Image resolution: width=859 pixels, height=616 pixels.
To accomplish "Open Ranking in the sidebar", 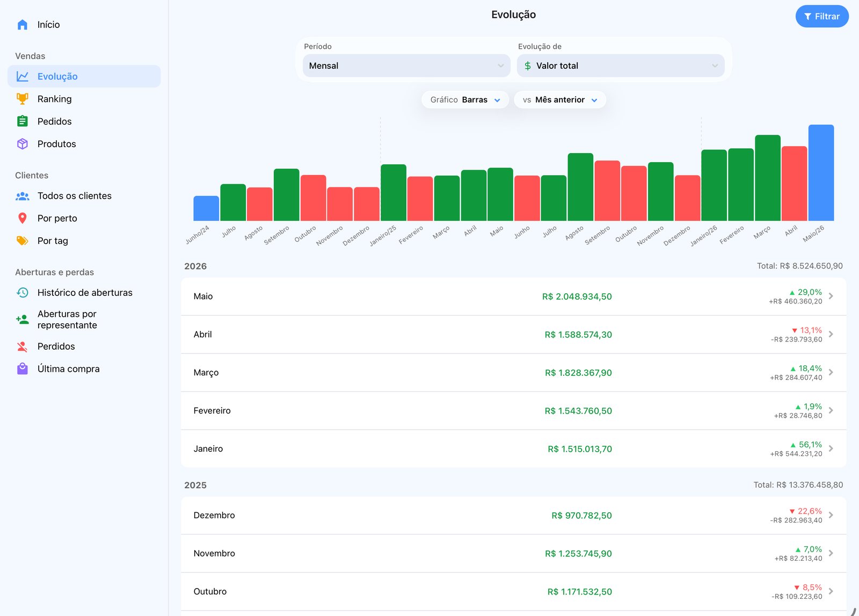I will coord(84,99).
